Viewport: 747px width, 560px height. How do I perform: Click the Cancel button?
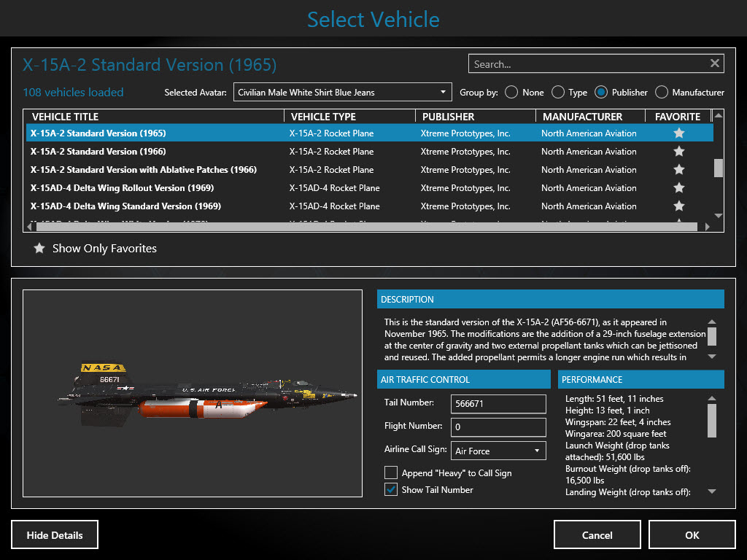(x=597, y=534)
